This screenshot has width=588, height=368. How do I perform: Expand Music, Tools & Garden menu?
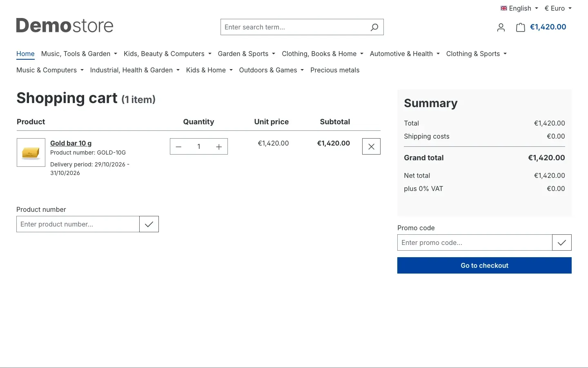point(79,54)
